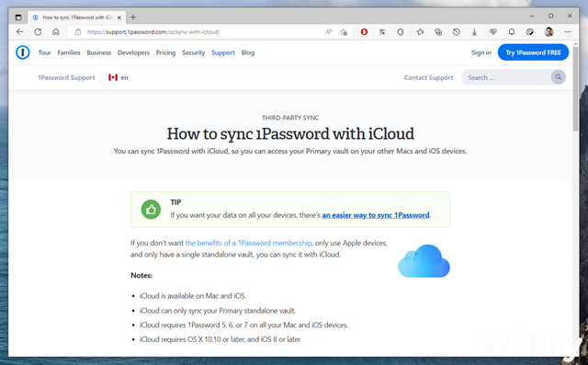The height and width of the screenshot is (365, 588).
Task: Click the 'THIRD-PARTY SYNC' label
Action: (x=290, y=118)
